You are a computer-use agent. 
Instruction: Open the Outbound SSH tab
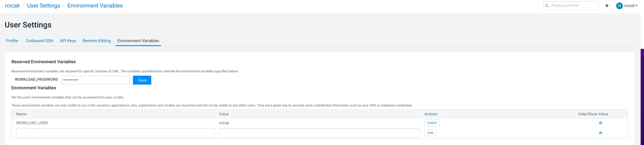[x=39, y=41]
